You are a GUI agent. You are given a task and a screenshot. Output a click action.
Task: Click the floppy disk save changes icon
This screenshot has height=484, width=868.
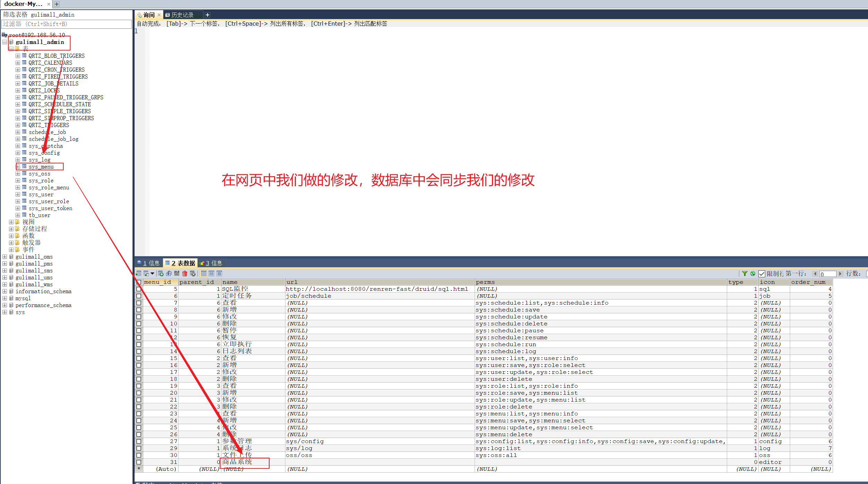[177, 273]
